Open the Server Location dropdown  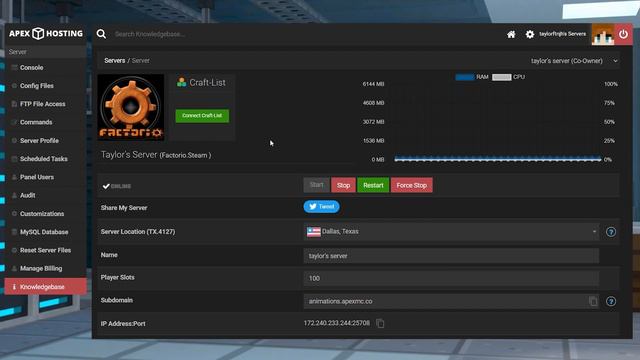tap(451, 231)
